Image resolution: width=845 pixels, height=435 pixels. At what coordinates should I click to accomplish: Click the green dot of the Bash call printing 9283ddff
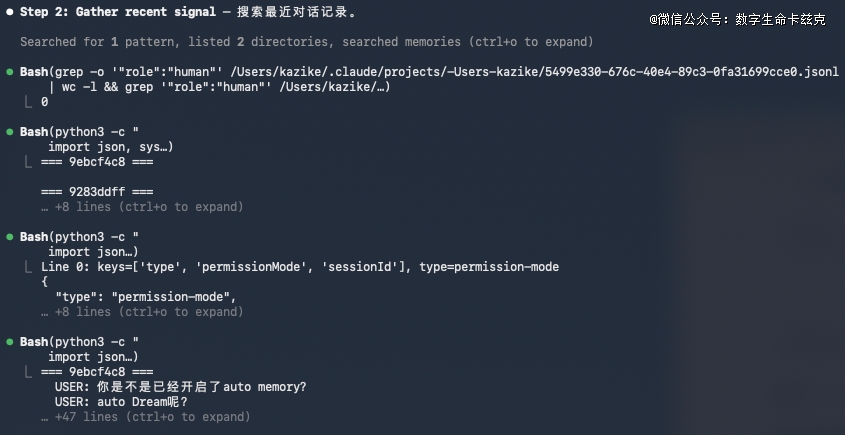(x=9, y=132)
